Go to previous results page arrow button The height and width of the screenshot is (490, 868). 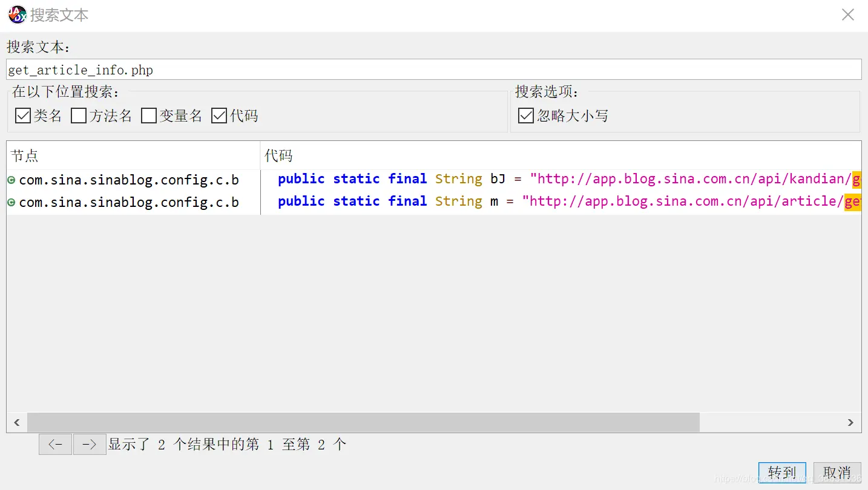tap(55, 445)
